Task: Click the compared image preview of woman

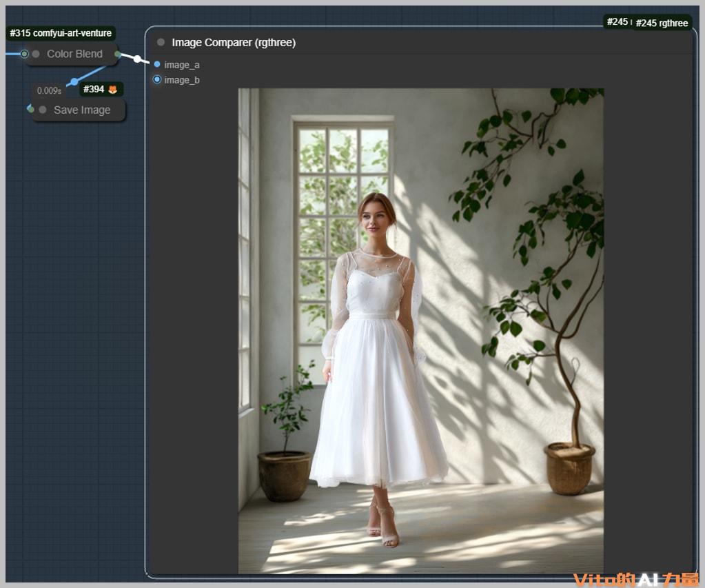Action: pyautogui.click(x=421, y=331)
